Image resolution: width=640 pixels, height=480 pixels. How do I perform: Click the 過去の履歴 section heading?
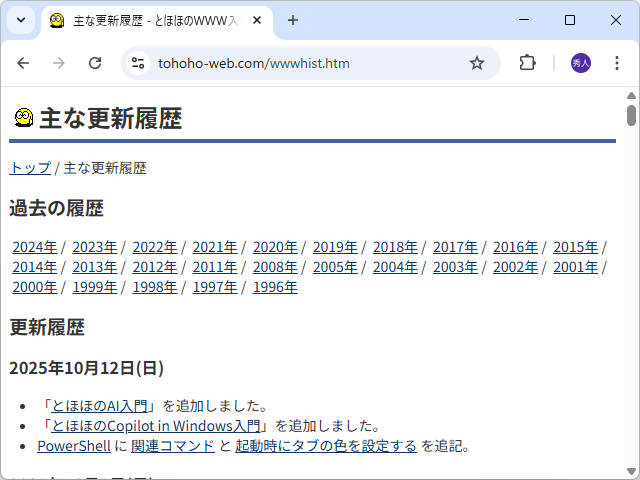click(56, 208)
